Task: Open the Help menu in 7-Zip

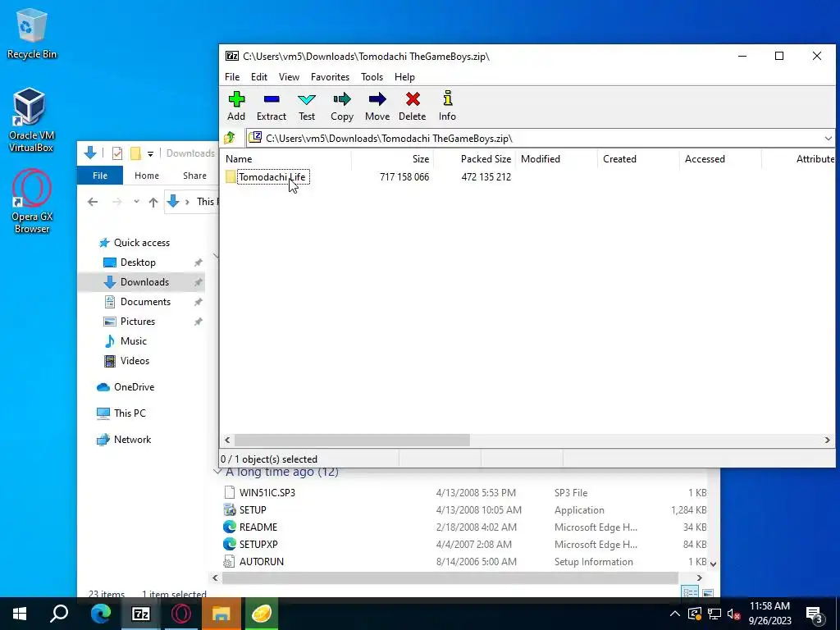Action: click(x=404, y=77)
